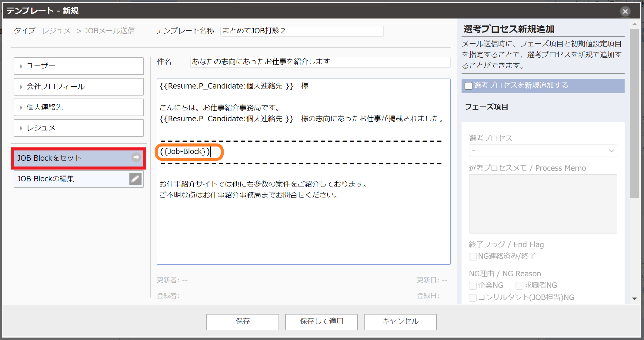Check the 求職者NG checkbox
Screen dimensions: 644x340
coord(519,286)
